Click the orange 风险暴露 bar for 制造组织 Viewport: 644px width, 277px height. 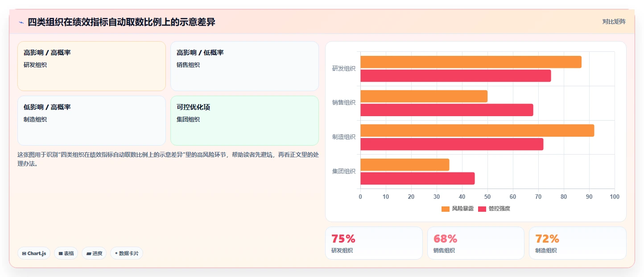tap(477, 130)
